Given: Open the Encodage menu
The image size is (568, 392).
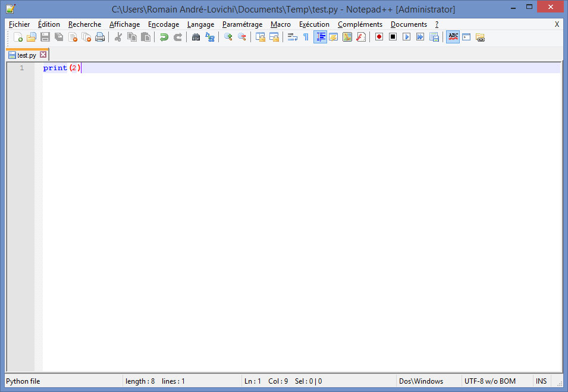Looking at the screenshot, I should (x=164, y=24).
